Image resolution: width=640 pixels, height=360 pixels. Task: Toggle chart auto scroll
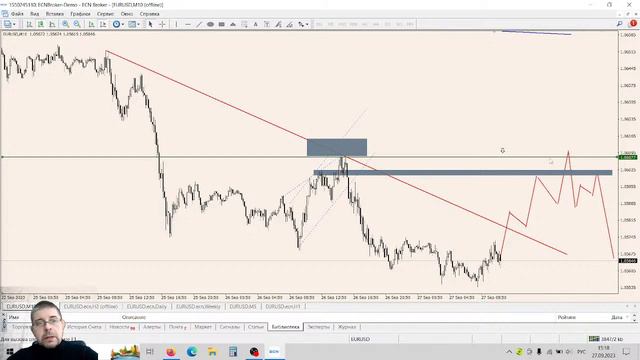pos(92,24)
